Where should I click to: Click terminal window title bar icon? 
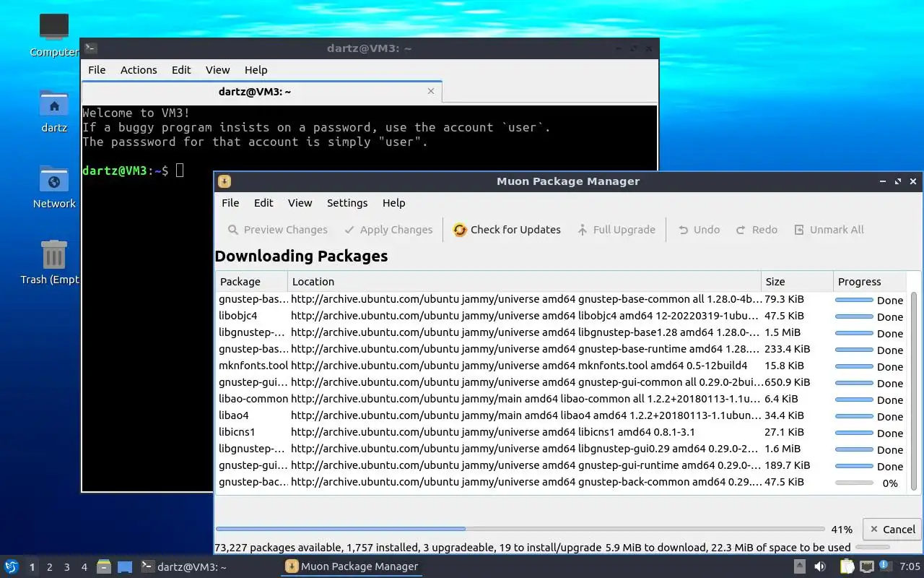90,48
